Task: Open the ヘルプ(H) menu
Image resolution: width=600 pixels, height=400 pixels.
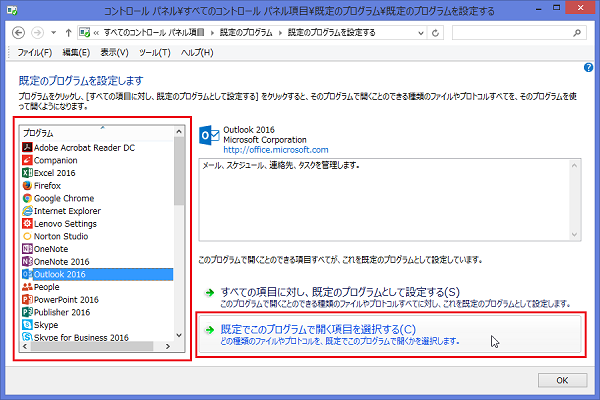Action: [197, 52]
